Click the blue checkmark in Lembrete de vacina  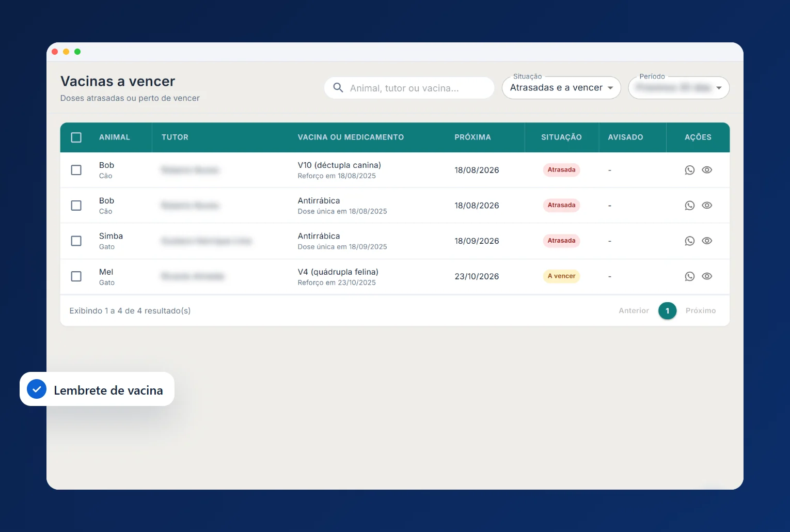point(37,389)
